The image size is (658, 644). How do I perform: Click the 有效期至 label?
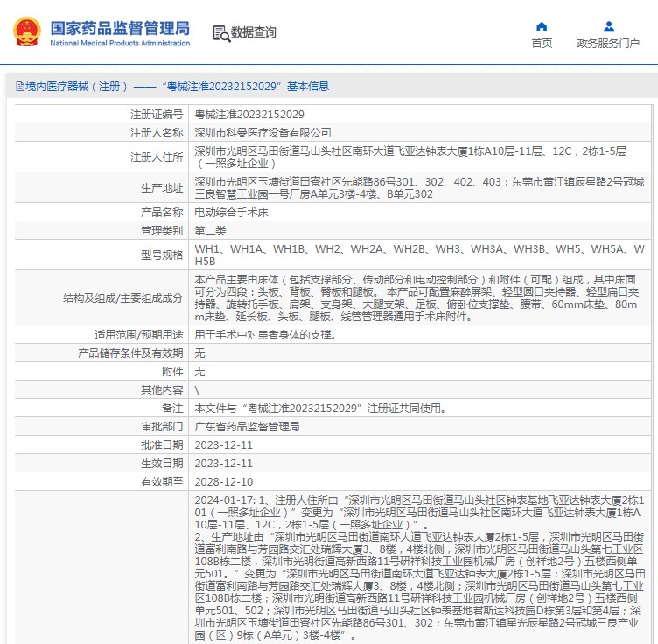pyautogui.click(x=162, y=482)
